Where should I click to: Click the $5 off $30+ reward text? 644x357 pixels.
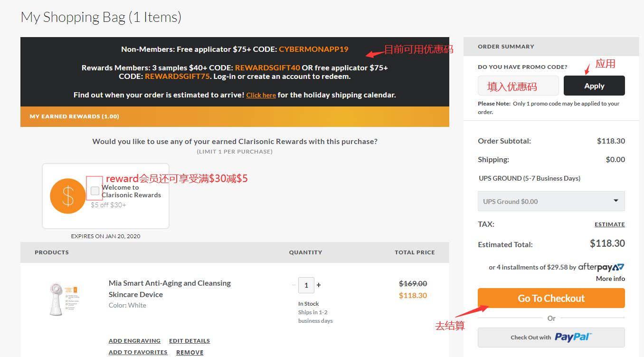pyautogui.click(x=109, y=205)
